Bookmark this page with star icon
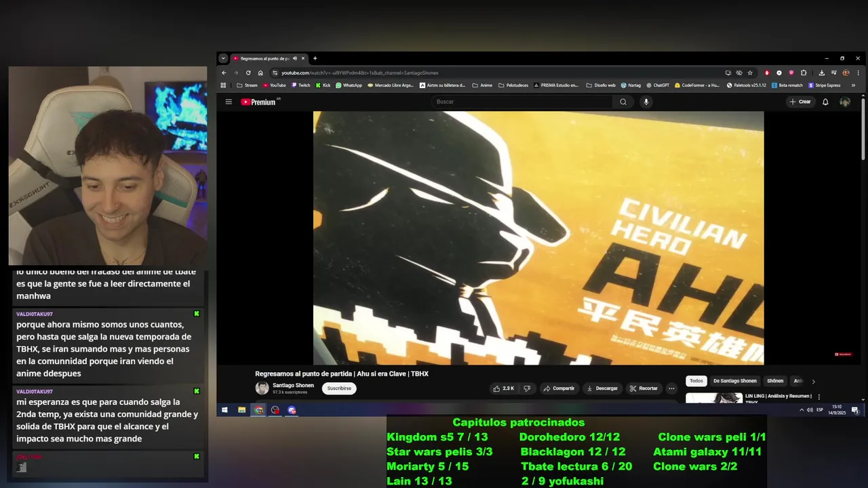The image size is (868, 488). point(750,73)
